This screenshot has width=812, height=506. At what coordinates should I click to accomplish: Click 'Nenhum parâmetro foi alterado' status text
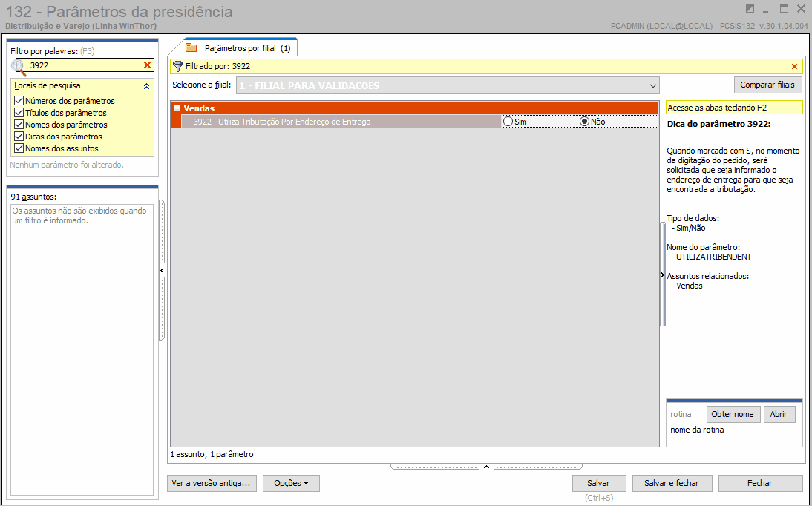pyautogui.click(x=67, y=165)
